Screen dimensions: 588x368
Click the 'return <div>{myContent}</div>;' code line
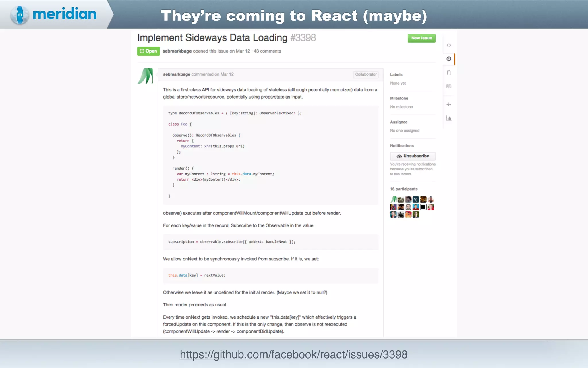pos(208,179)
